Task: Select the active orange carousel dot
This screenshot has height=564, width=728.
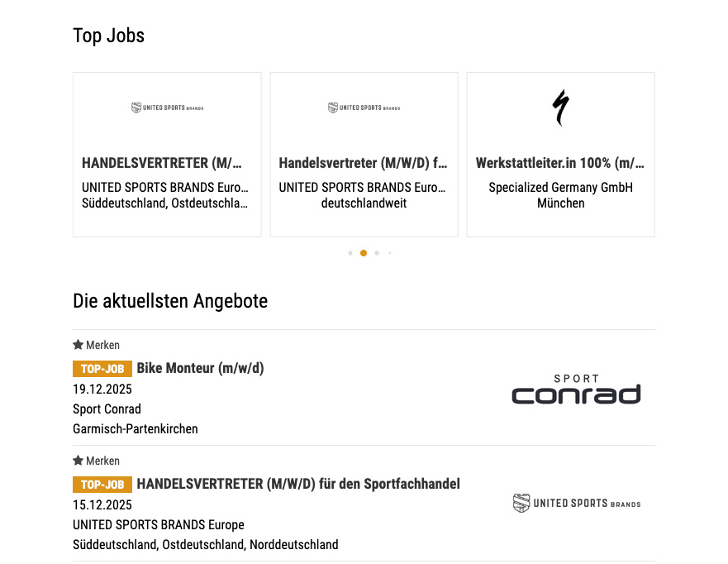Action: (x=364, y=253)
